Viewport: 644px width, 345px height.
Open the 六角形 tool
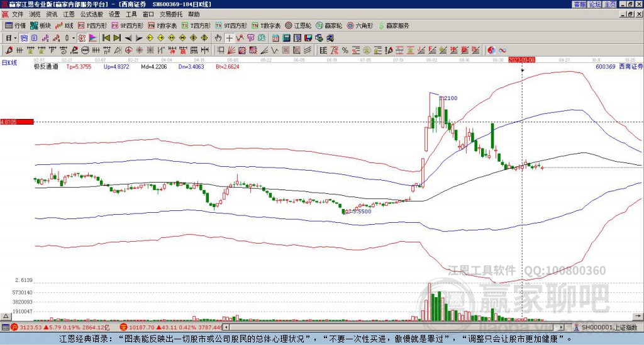point(360,25)
